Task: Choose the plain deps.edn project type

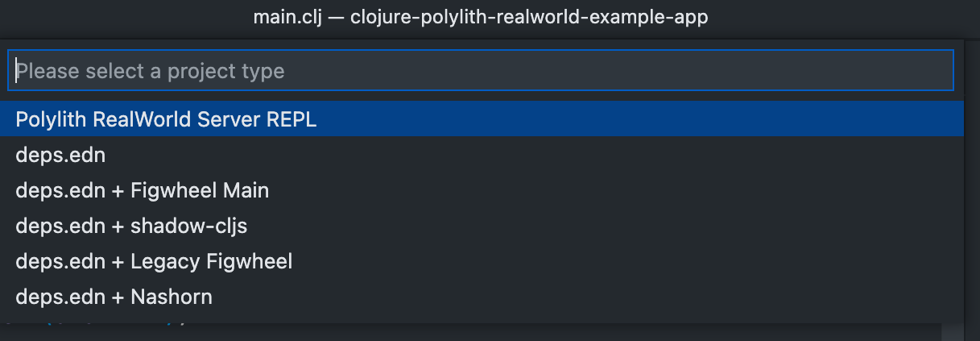Action: [x=60, y=155]
